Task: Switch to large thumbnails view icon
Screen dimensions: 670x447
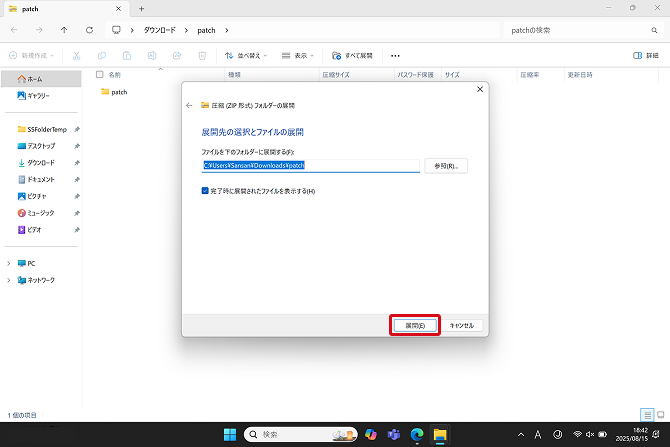Action: [x=661, y=415]
